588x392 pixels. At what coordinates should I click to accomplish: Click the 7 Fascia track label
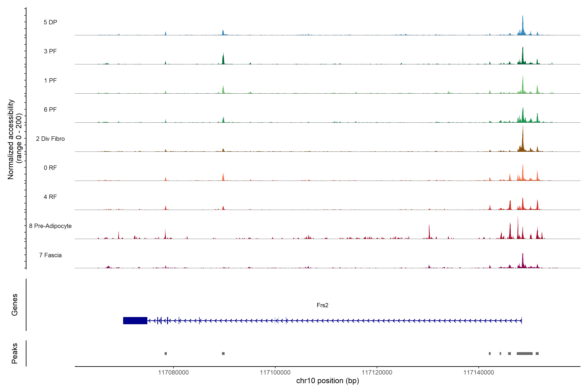(x=50, y=255)
